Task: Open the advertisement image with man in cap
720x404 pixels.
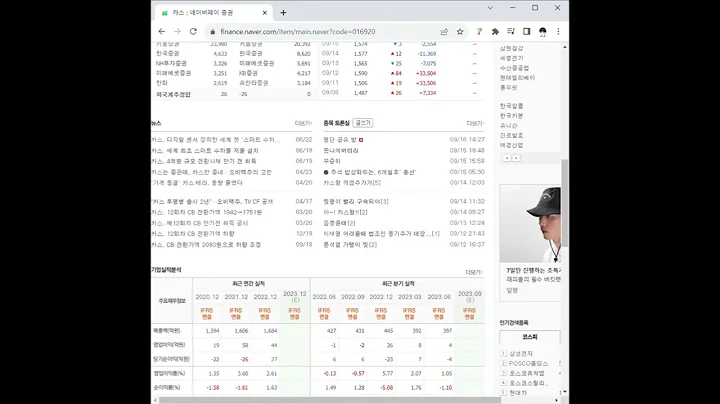Action: (530, 224)
